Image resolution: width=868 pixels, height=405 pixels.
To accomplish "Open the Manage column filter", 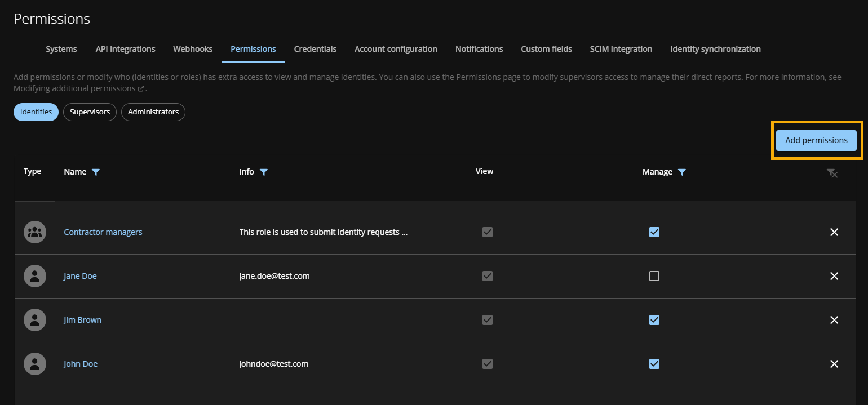I will click(x=682, y=171).
